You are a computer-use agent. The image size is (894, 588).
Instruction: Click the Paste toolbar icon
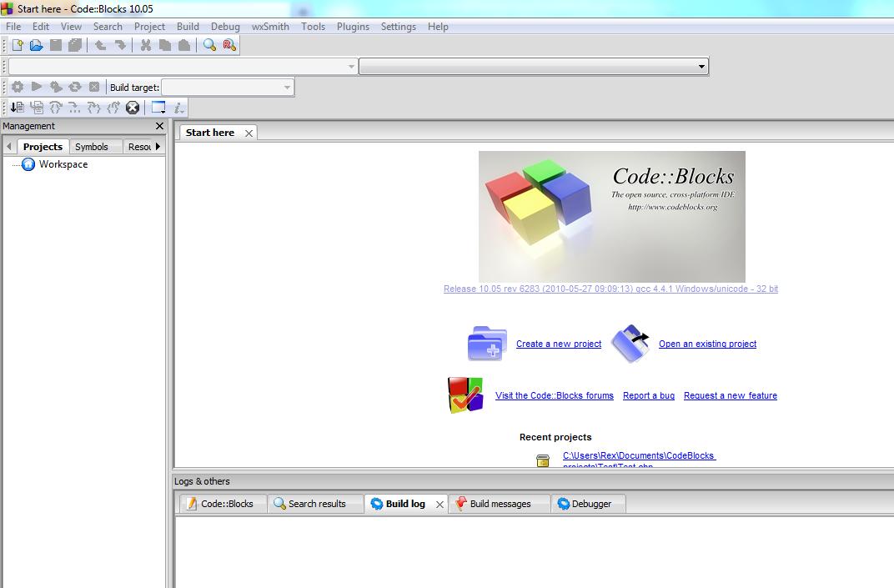click(x=183, y=45)
